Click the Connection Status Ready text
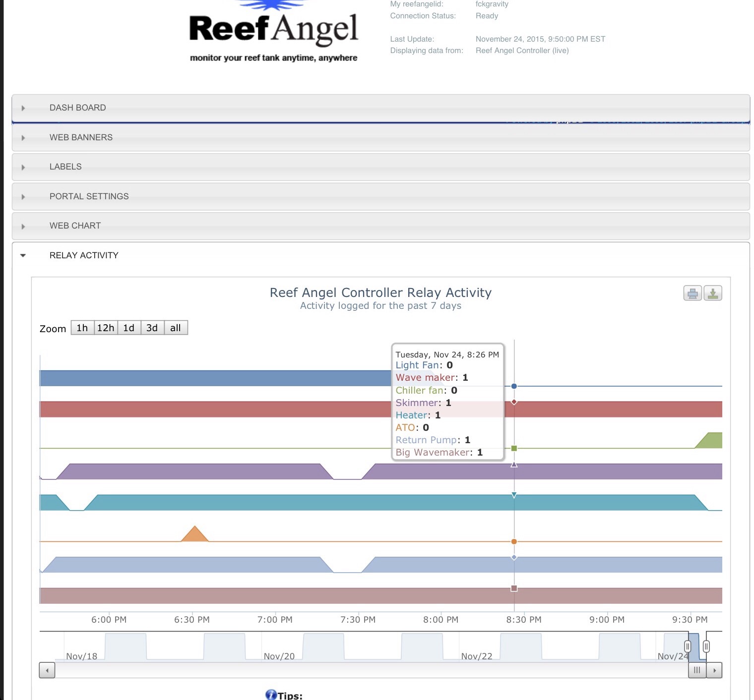754x700 pixels. click(487, 16)
